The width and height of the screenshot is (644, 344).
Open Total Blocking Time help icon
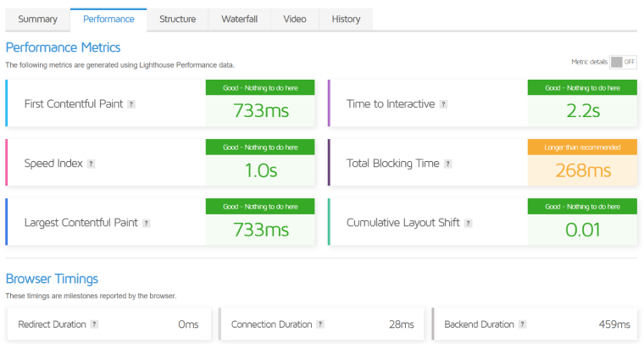pos(447,164)
